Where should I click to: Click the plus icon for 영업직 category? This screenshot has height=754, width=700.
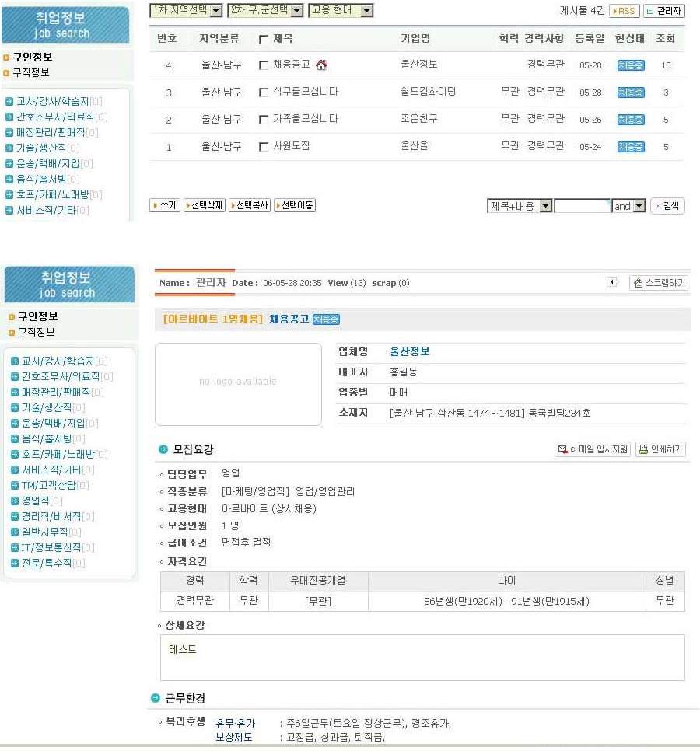[15, 501]
